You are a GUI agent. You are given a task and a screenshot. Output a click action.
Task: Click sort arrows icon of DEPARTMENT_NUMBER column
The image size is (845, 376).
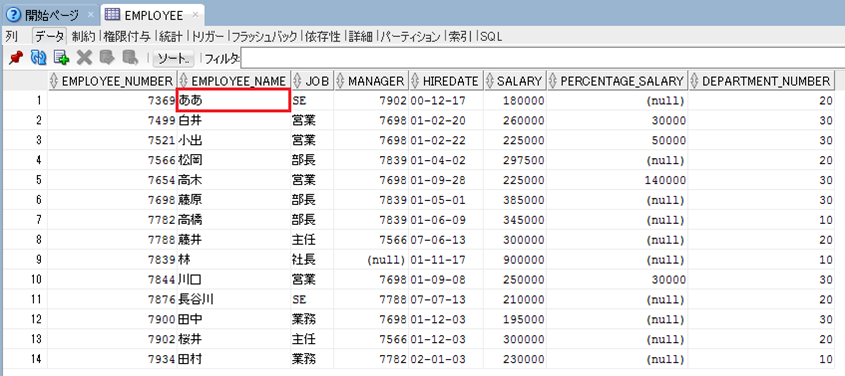point(695,81)
